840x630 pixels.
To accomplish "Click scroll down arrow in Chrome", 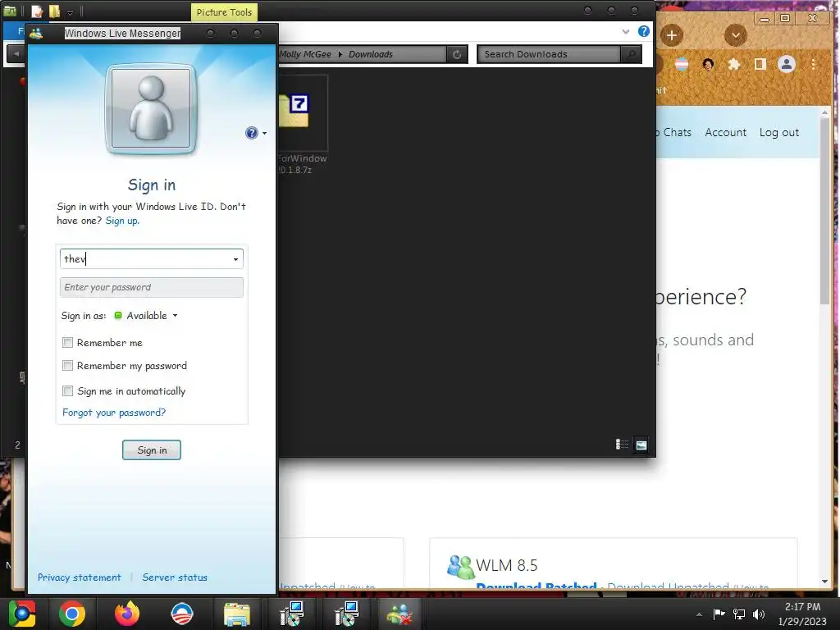I will pyautogui.click(x=825, y=582).
